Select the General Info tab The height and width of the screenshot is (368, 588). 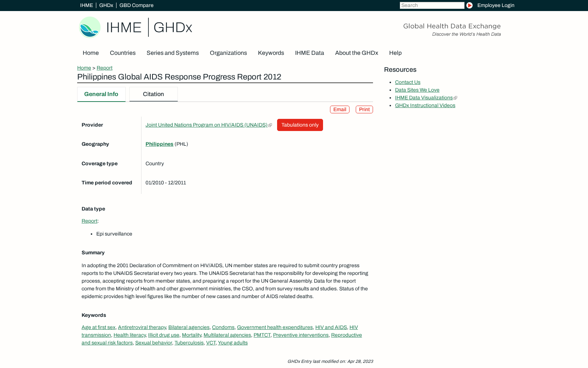(x=101, y=94)
